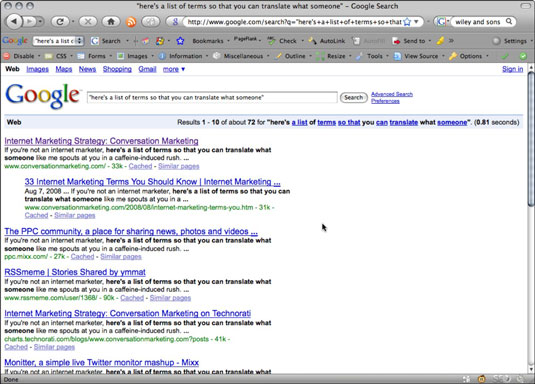Image resolution: width=535 pixels, height=384 pixels.
Task: Open the Disable menu in developer toolbar
Action: [20, 56]
